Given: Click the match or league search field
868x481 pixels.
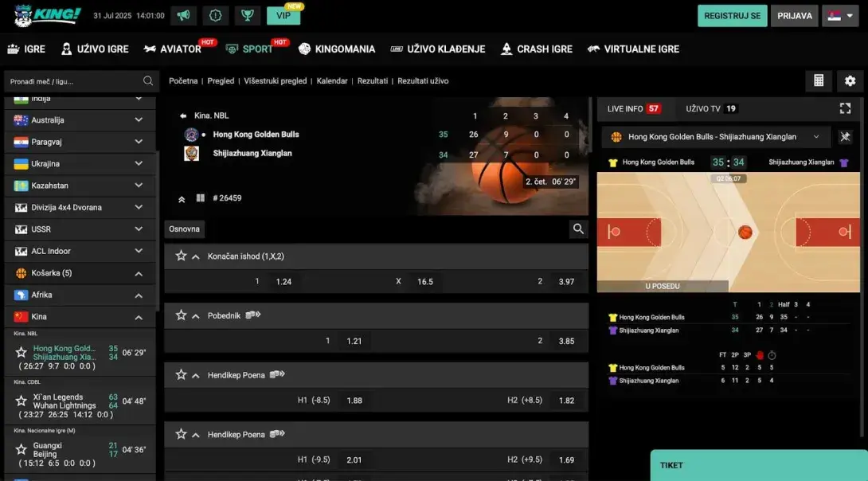Looking at the screenshot, I should [74, 81].
